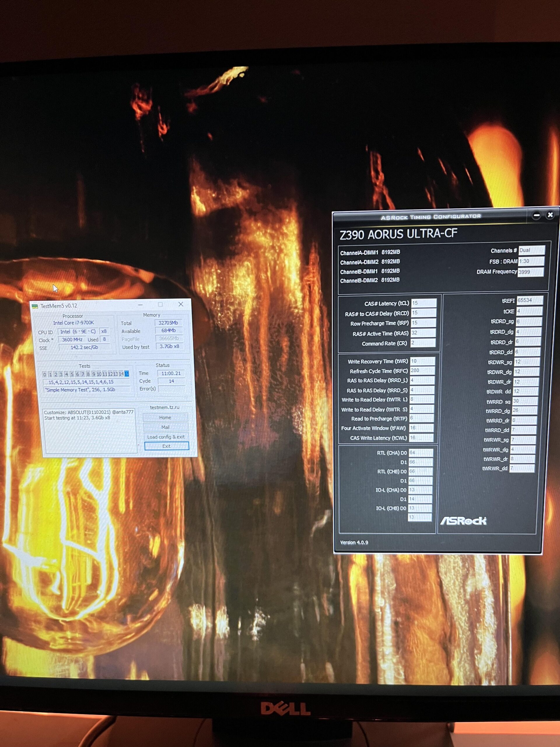Click the Mail button in TestMem5
Viewport: 560px width, 747px height.
[165, 427]
